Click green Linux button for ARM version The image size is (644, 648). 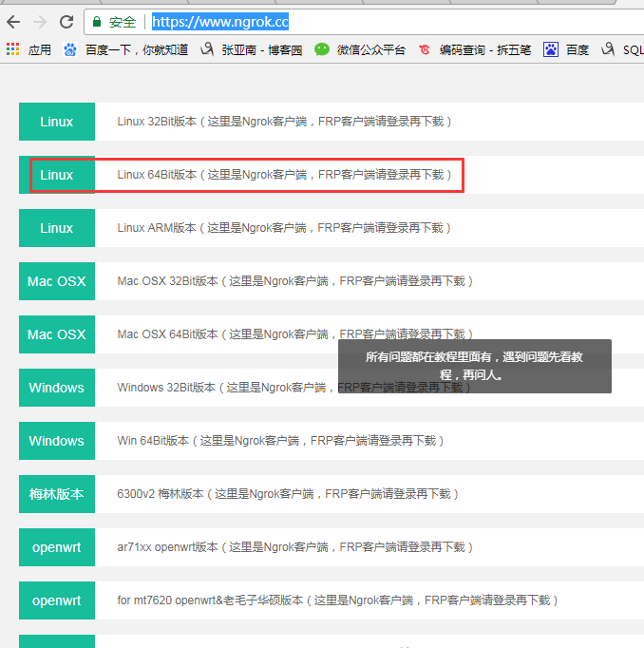click(x=57, y=228)
